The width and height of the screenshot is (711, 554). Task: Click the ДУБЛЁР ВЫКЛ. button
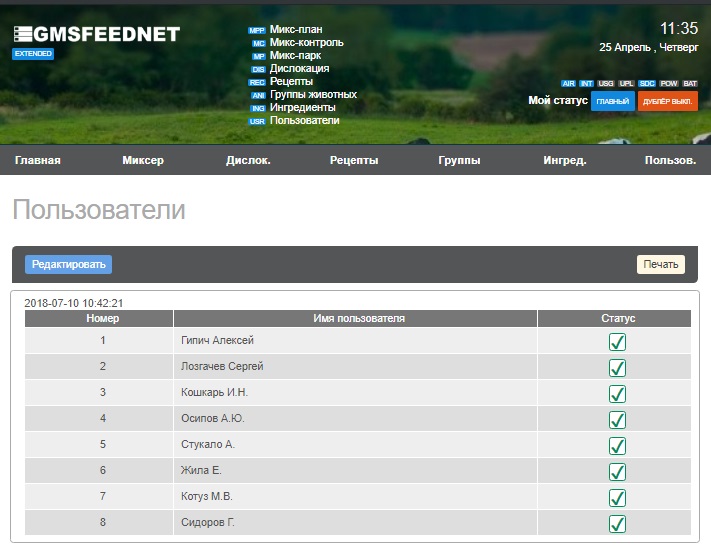coord(667,101)
